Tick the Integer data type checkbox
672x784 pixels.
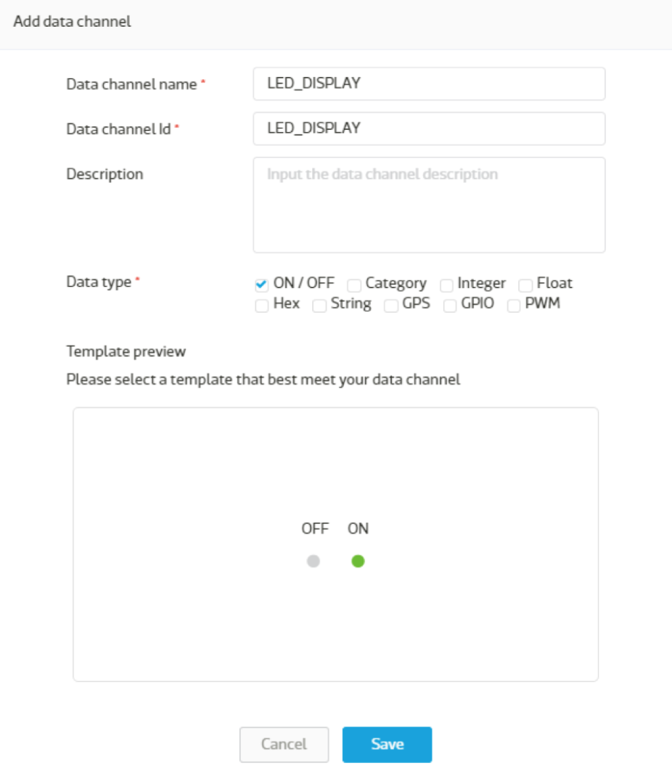pos(446,285)
